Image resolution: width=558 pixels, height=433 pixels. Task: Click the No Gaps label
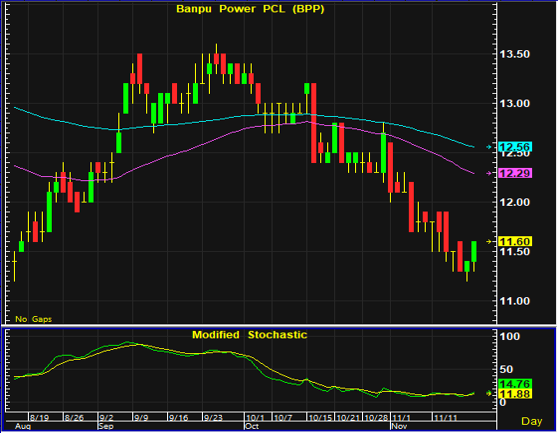pyautogui.click(x=33, y=319)
